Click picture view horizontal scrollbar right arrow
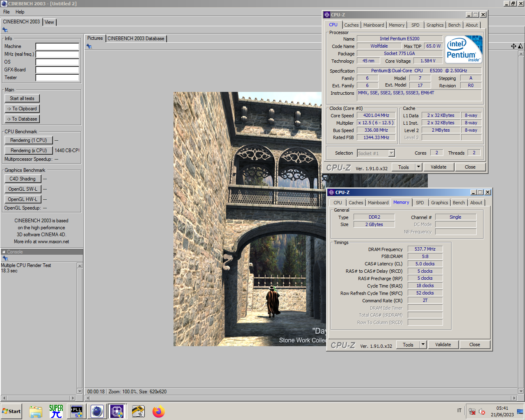Viewport: 525px width, 420px height. tap(514, 398)
